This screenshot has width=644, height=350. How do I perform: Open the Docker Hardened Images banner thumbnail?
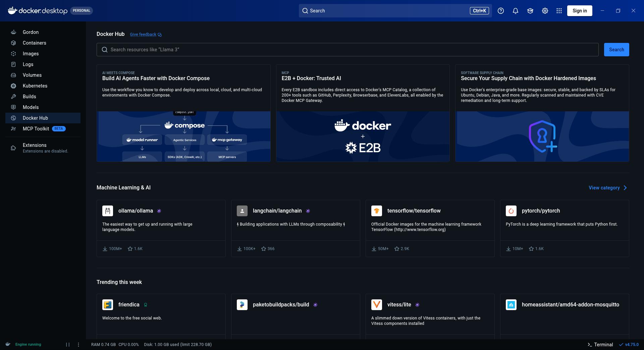click(542, 136)
